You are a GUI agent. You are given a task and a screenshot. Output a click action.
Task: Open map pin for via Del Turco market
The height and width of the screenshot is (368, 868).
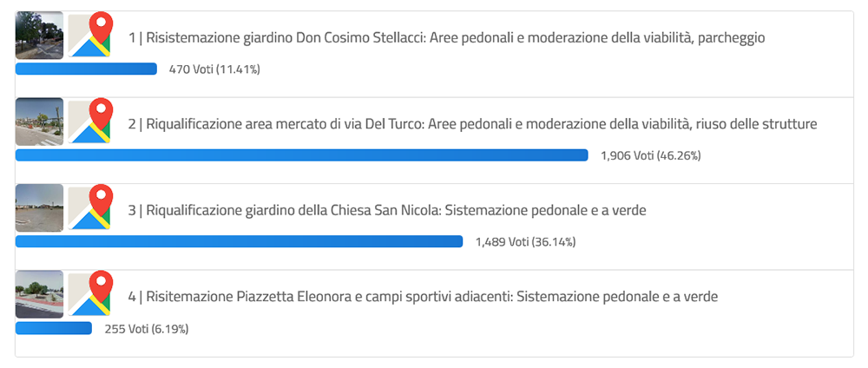89,122
